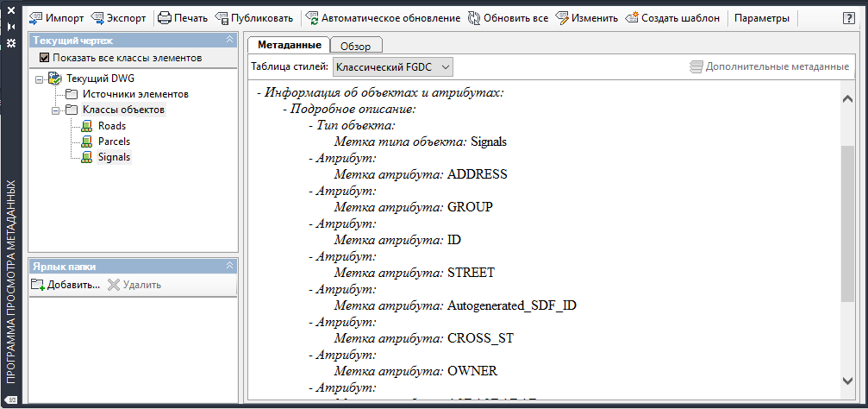868x409 pixels.
Task: Click the ADDRESS attribute label
Action: tap(478, 174)
